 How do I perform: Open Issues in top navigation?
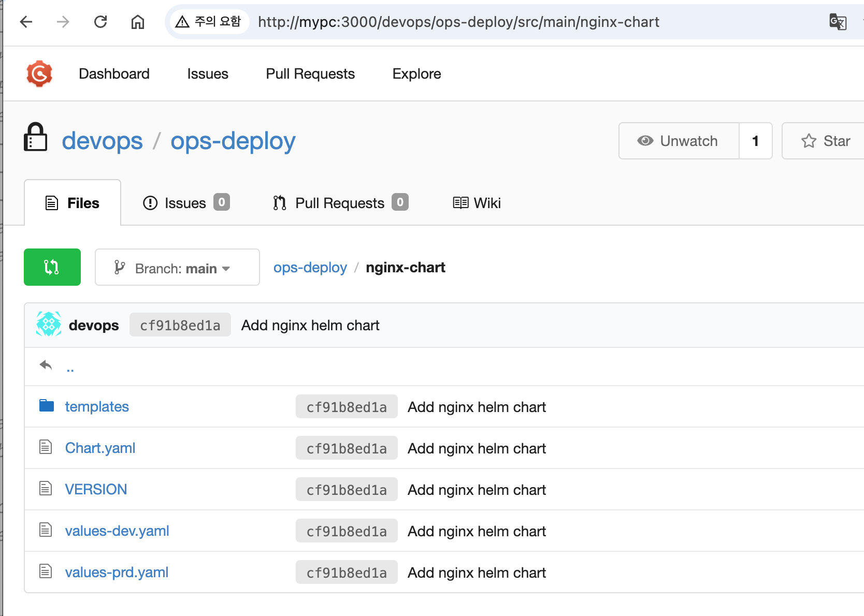click(x=208, y=74)
